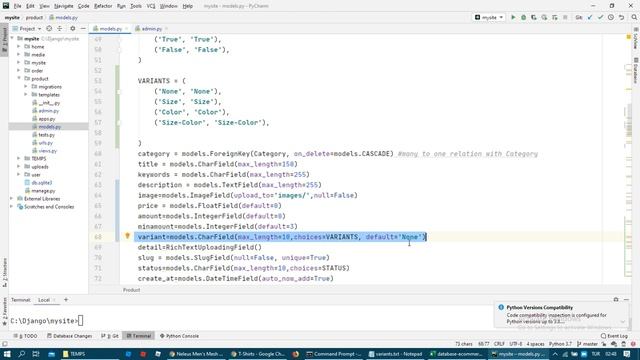
Task: Change UTF-8 file encoding in status bar
Action: [516, 344]
